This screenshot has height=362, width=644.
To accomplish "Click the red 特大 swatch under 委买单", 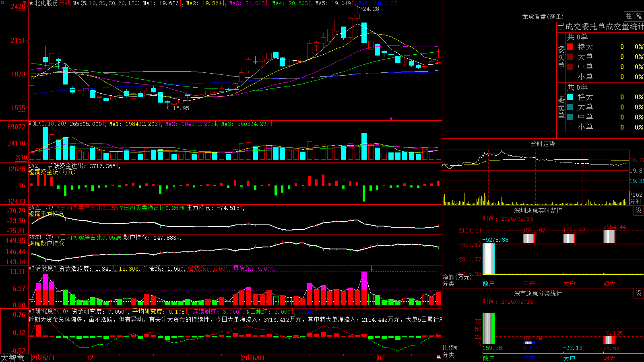I will (x=570, y=47).
